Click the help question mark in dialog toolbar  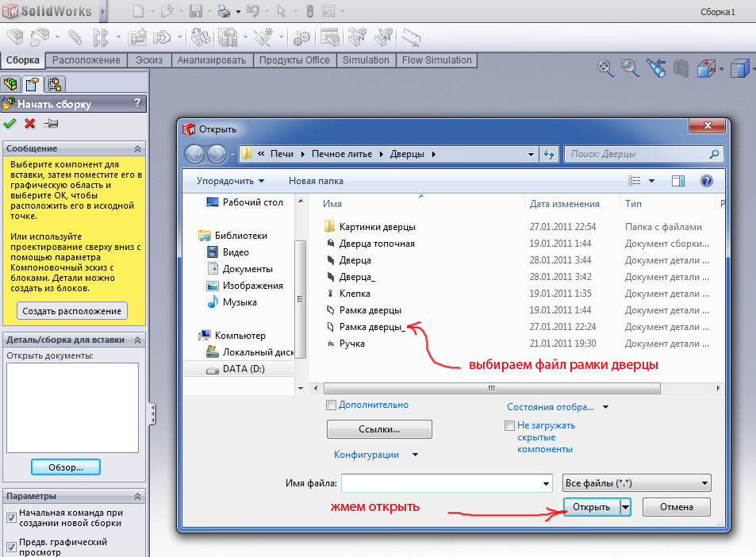click(706, 181)
